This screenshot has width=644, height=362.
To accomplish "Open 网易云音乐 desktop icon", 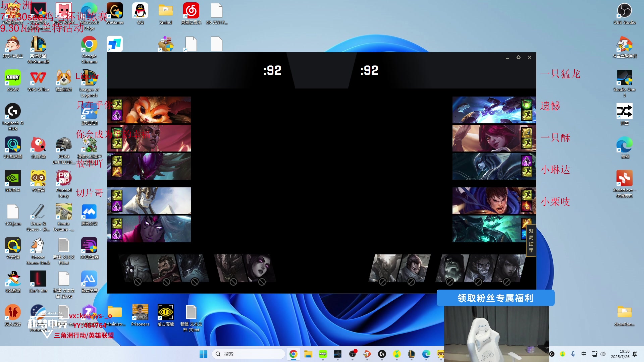I will pos(191,14).
